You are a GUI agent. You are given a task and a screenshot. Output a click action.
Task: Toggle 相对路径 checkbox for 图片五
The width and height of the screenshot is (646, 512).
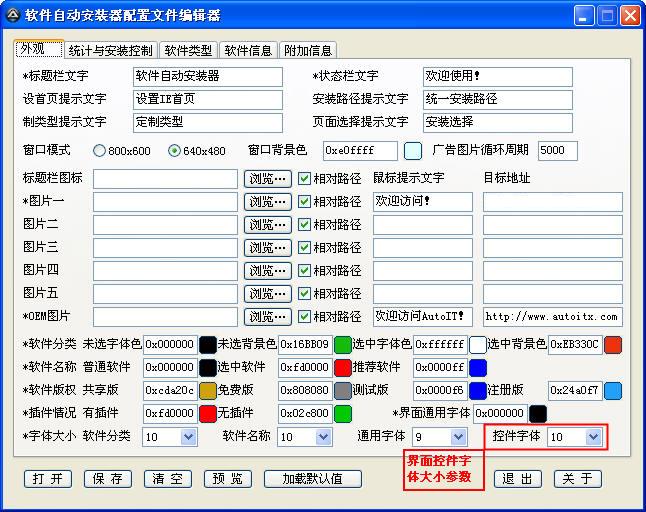(x=304, y=294)
